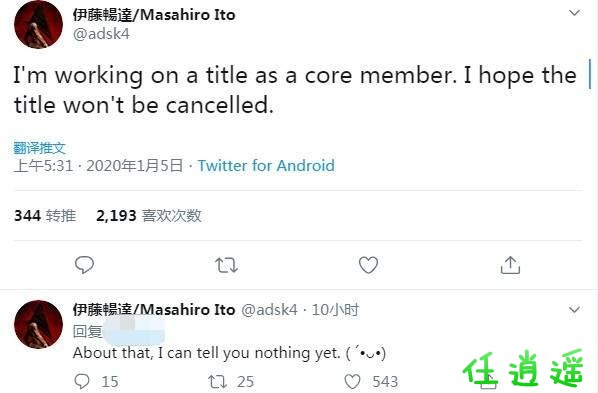Expand main tweet options chevron
Viewport: 598px width, 393px height.
coord(574,13)
